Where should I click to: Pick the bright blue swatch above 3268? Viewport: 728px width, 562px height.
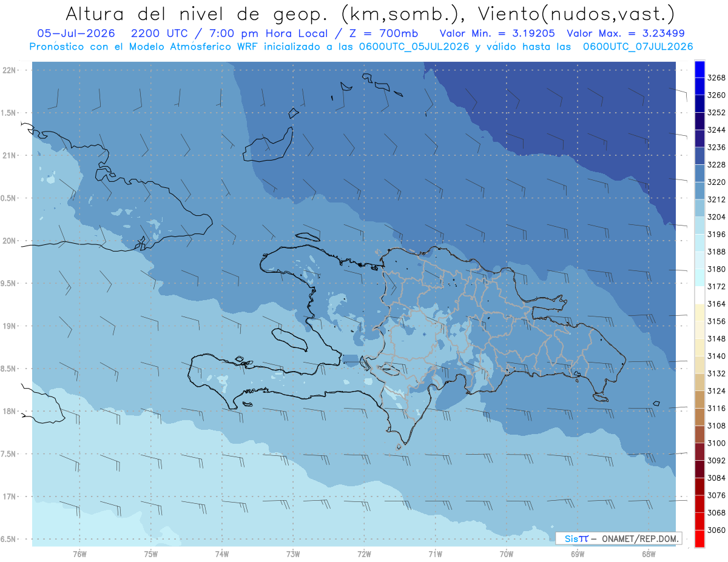699,69
